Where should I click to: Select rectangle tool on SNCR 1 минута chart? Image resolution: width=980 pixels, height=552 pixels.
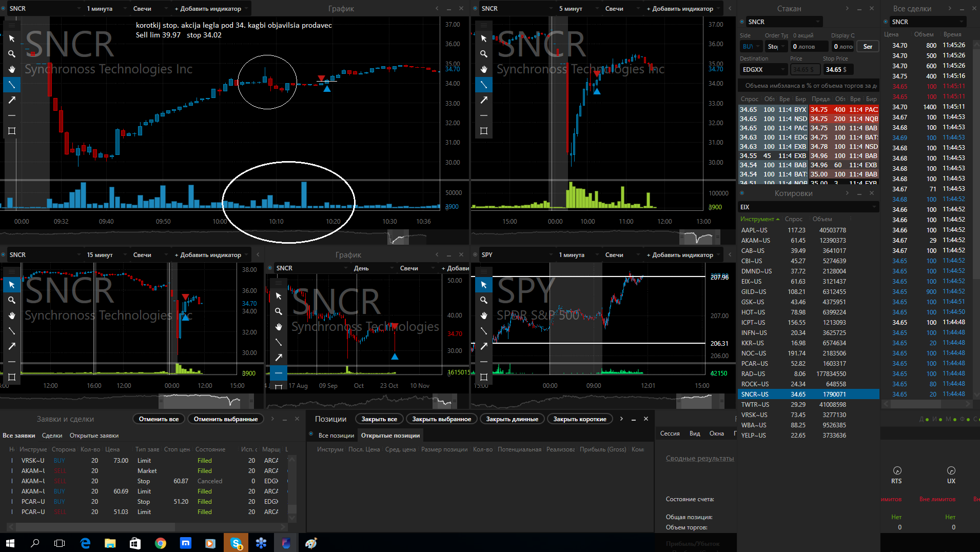coord(12,131)
